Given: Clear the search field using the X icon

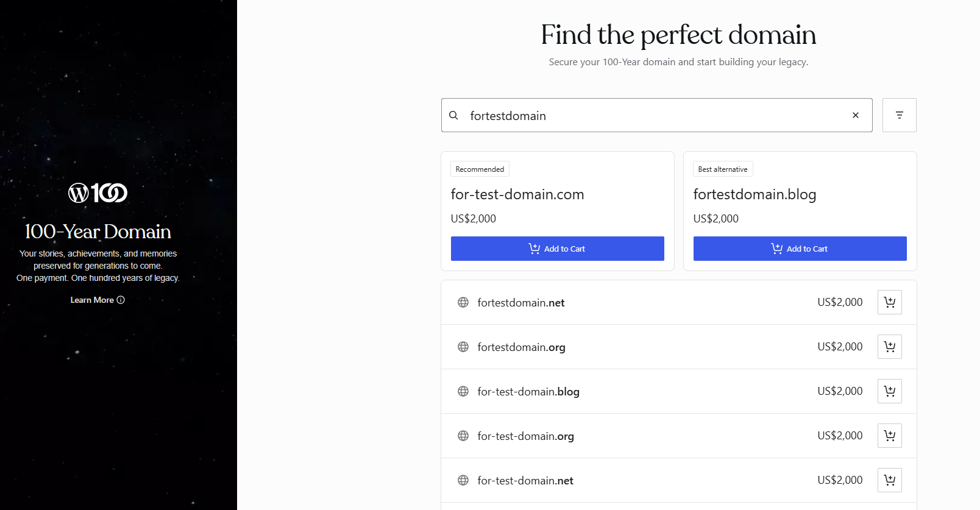Looking at the screenshot, I should (855, 115).
